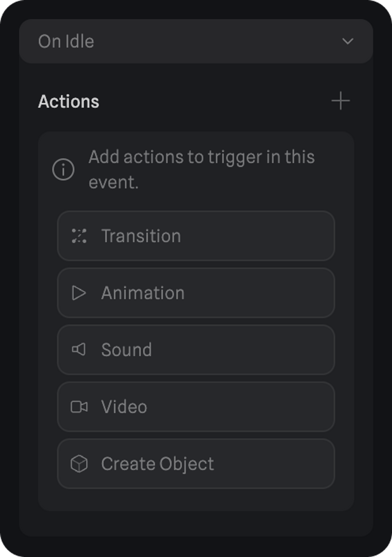Open the On Idle event dropdown

(195, 41)
